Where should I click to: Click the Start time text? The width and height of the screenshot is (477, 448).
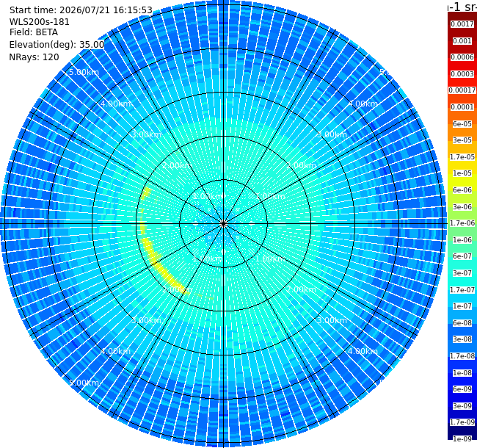(x=81, y=10)
